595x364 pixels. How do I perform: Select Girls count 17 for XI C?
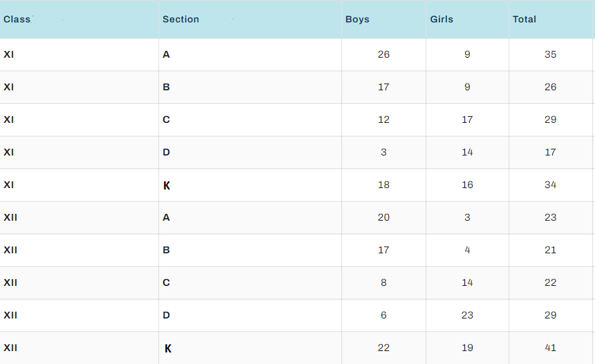[x=467, y=120]
